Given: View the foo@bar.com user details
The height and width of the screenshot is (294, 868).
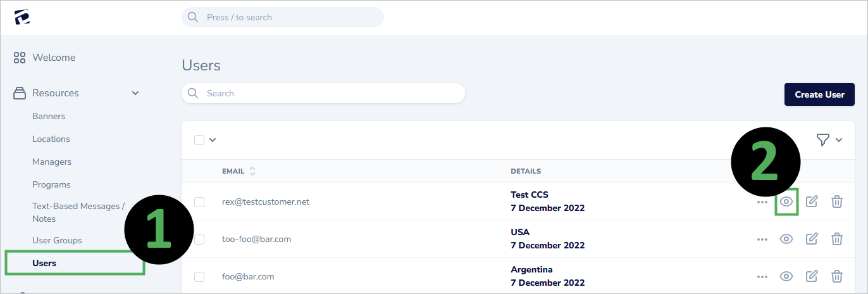Looking at the screenshot, I should [786, 276].
